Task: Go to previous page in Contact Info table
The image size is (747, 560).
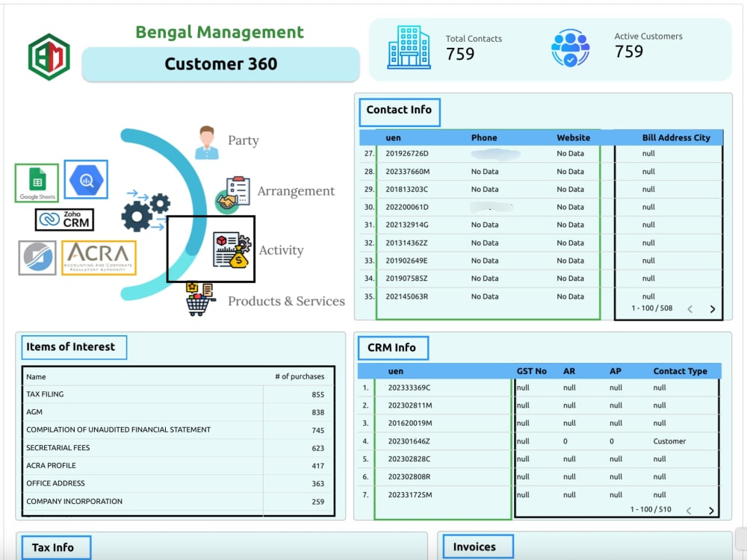Action: (689, 309)
